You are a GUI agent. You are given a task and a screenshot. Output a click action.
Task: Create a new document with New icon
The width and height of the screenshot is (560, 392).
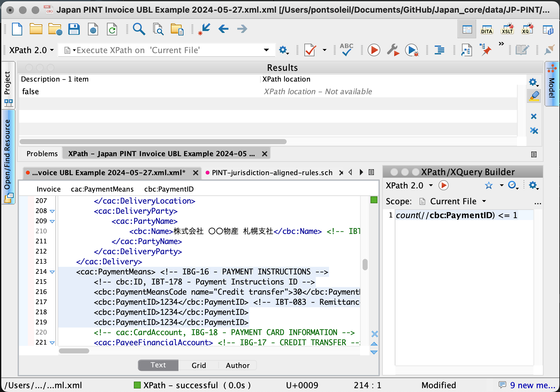coord(17,29)
